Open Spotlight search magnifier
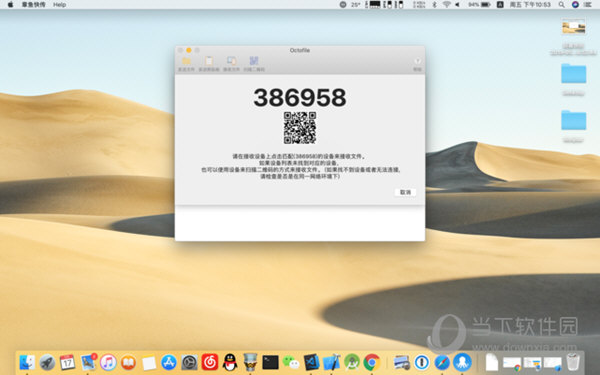This screenshot has width=600, height=375. [x=561, y=5]
